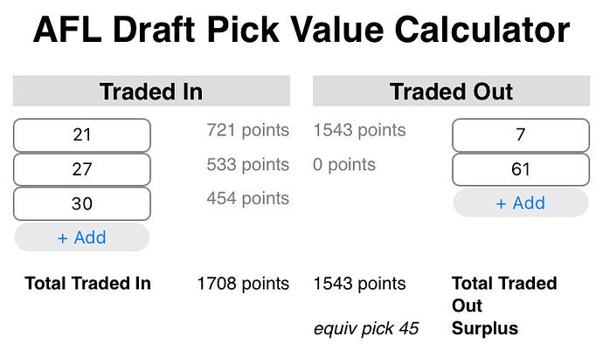The height and width of the screenshot is (364, 603).
Task: Click the Traded In header
Action: tap(151, 92)
